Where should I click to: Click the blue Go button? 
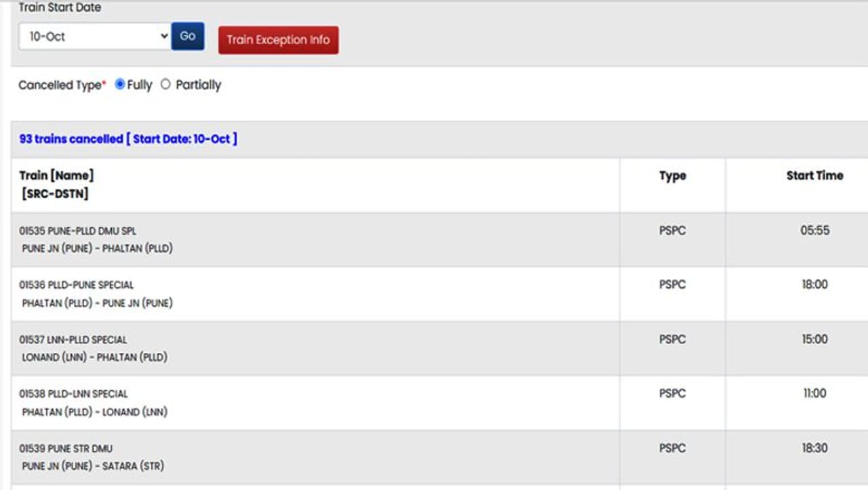click(188, 37)
